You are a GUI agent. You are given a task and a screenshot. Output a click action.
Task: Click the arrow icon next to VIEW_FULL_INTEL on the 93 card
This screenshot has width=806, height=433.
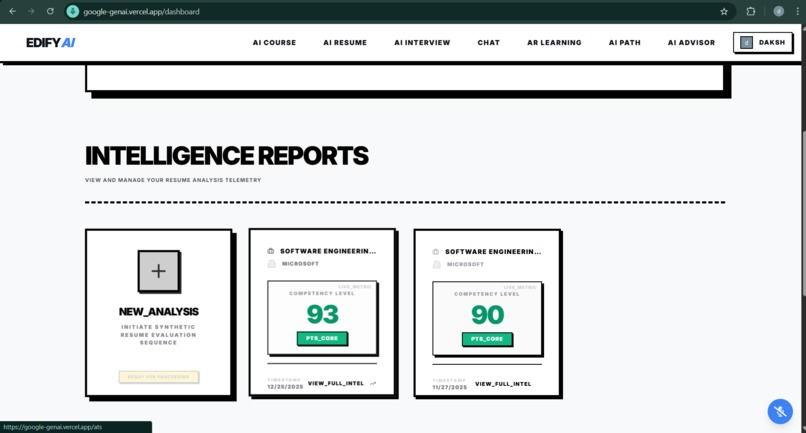click(373, 383)
